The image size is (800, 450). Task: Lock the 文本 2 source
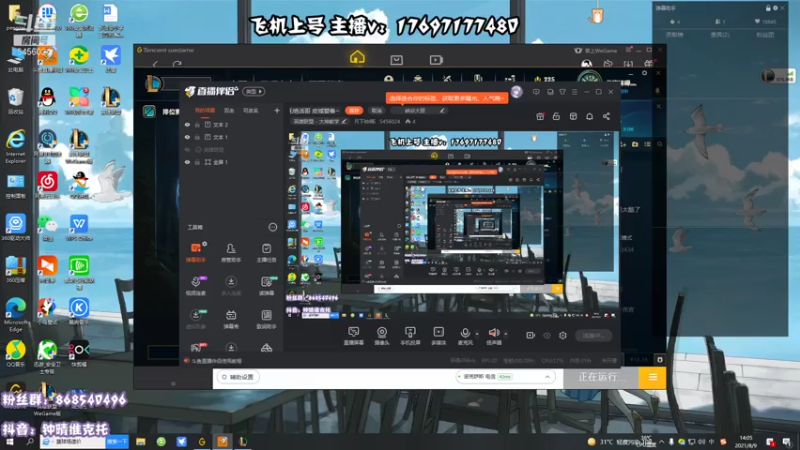click(197, 124)
